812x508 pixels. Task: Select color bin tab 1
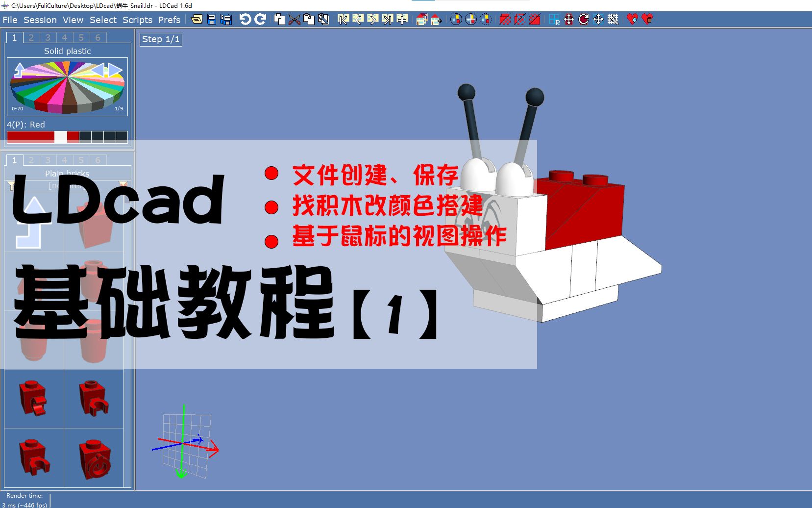14,37
